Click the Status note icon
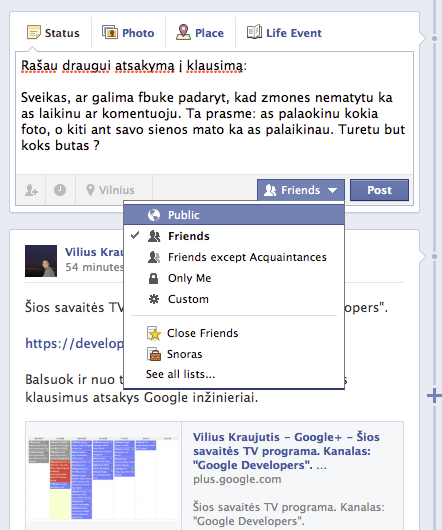The height and width of the screenshot is (530, 442). (x=33, y=32)
